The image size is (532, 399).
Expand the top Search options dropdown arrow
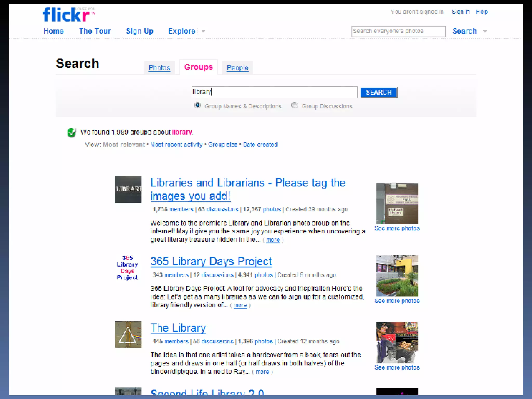click(485, 31)
